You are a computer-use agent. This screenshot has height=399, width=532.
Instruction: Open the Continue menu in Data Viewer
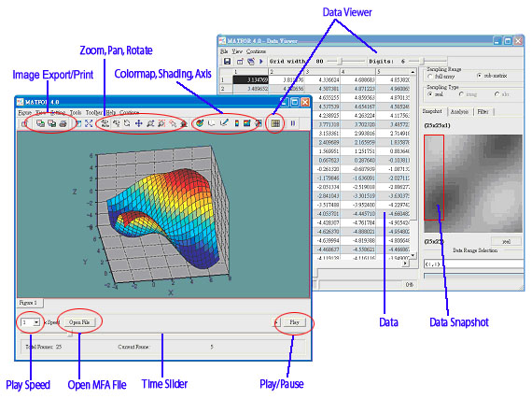[256, 51]
